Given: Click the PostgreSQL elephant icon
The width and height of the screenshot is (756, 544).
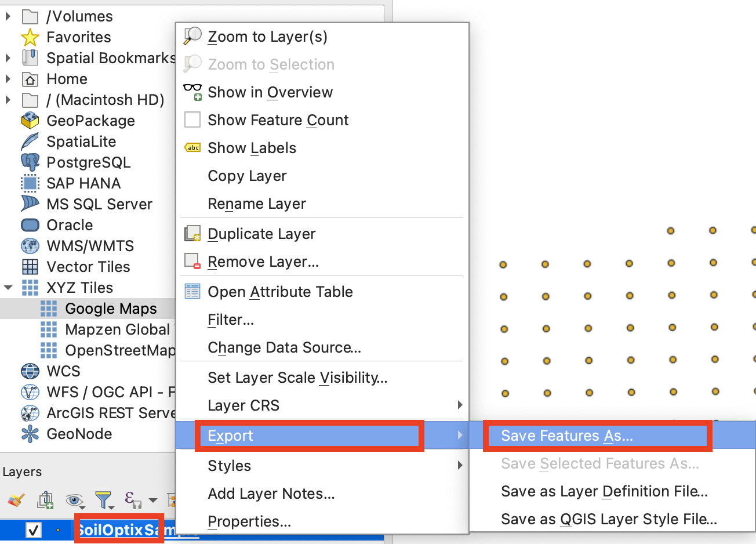Looking at the screenshot, I should 30,162.
